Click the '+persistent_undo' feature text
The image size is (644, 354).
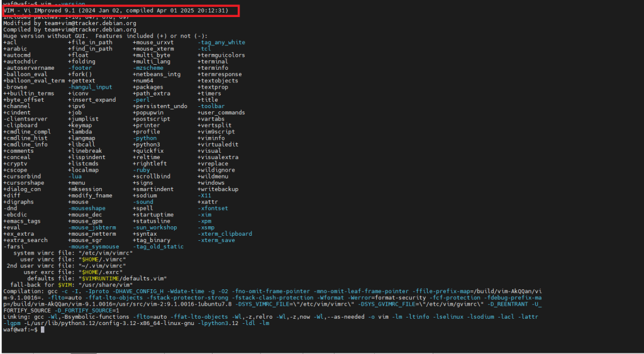[x=160, y=106]
